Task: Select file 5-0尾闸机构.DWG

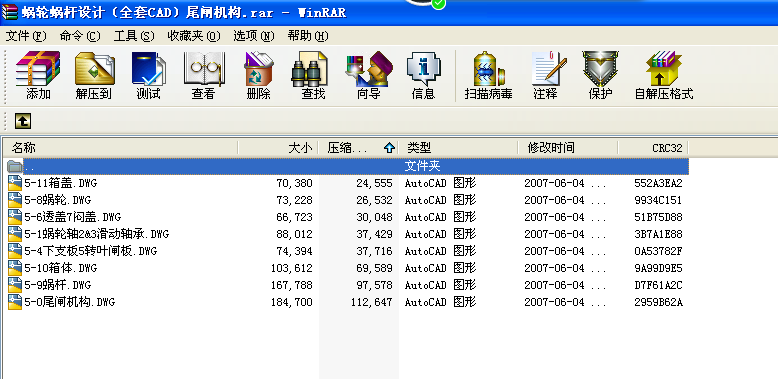Action: point(69,302)
